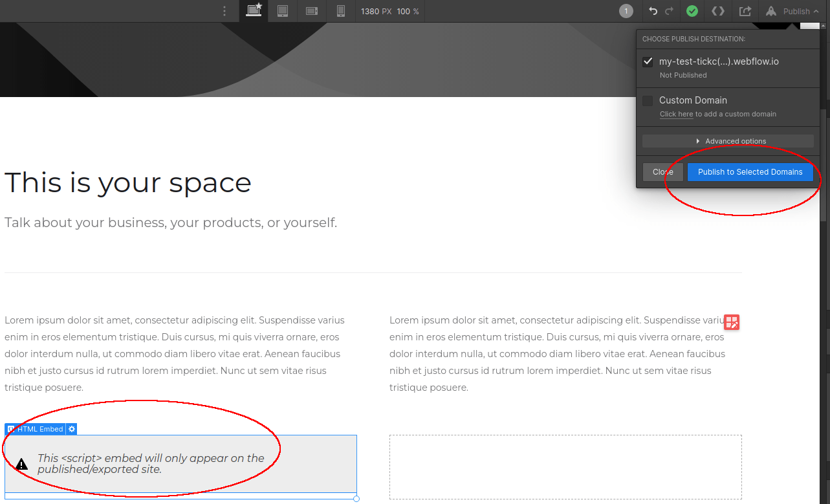
Task: Switch to mobile portrait preview
Action: [x=340, y=10]
